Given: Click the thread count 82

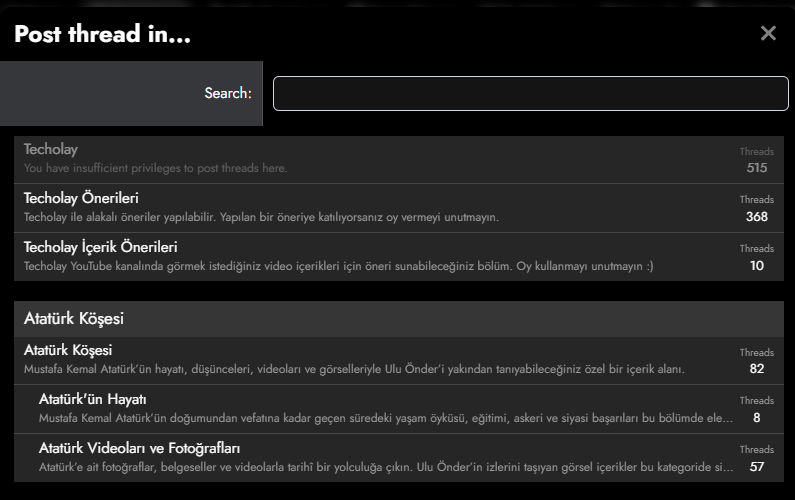Looking at the screenshot, I should pyautogui.click(x=756, y=369).
